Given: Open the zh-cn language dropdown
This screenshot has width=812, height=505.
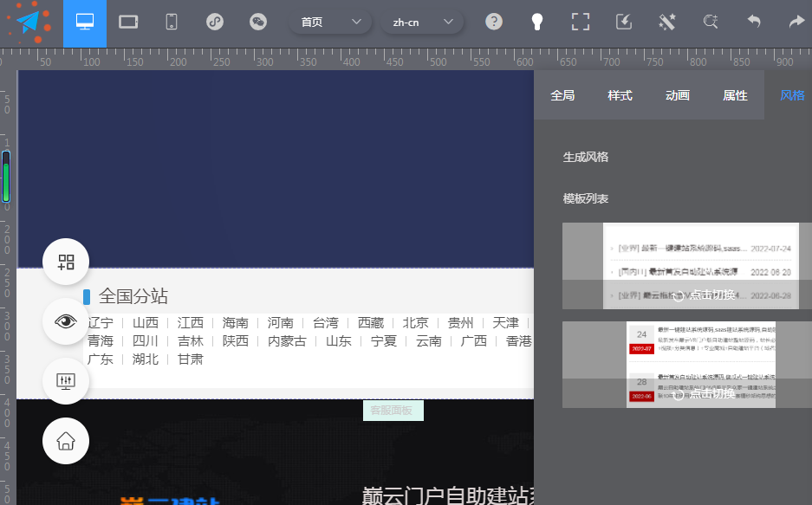Looking at the screenshot, I should coord(422,21).
